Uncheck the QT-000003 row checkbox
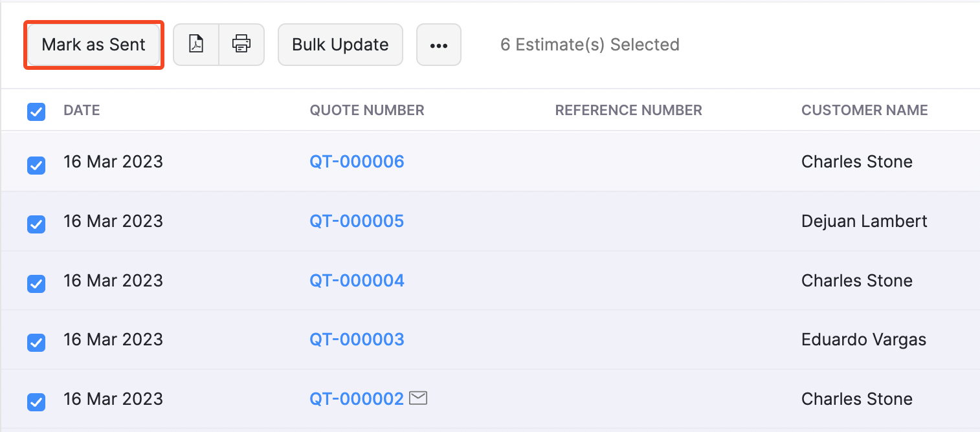The height and width of the screenshot is (432, 980). 36,343
